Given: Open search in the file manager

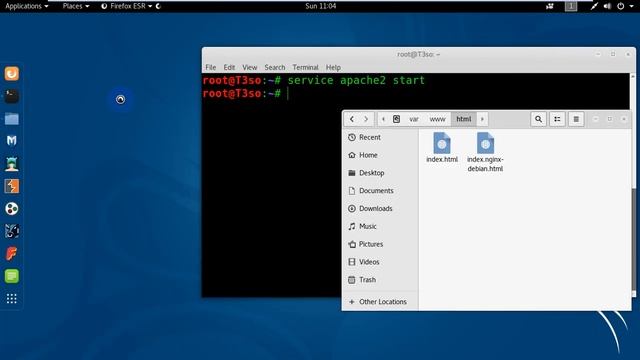Looking at the screenshot, I should 538,119.
